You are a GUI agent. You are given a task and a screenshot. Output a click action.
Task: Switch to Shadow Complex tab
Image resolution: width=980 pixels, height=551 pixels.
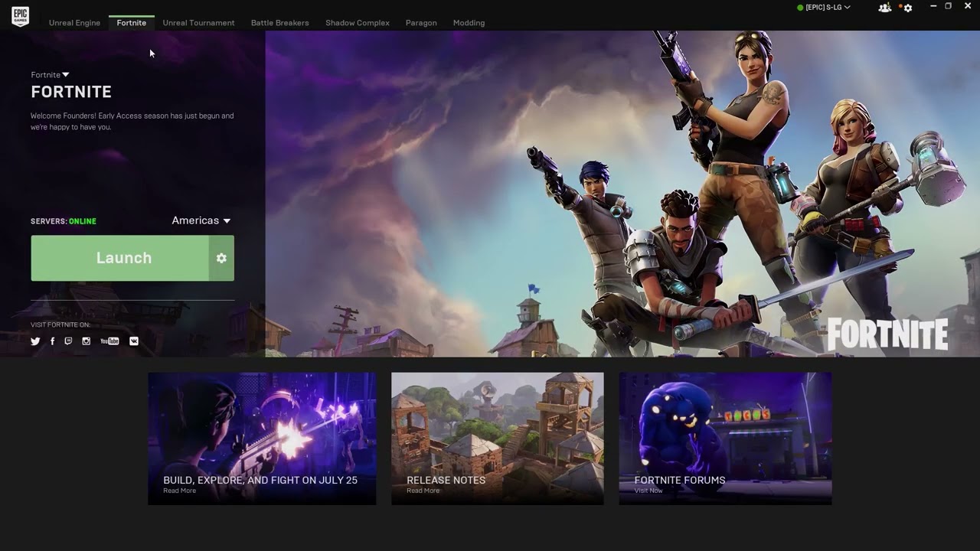tap(358, 23)
